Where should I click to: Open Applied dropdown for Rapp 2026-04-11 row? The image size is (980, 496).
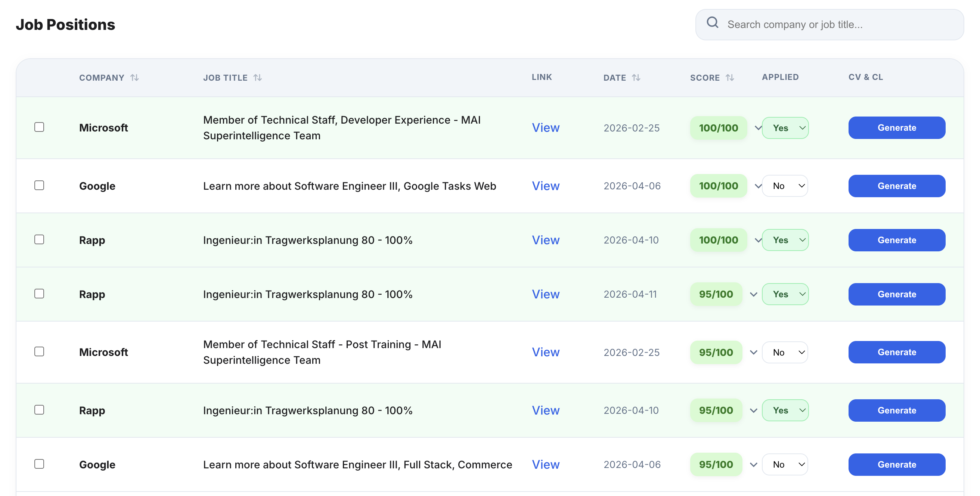click(x=785, y=294)
